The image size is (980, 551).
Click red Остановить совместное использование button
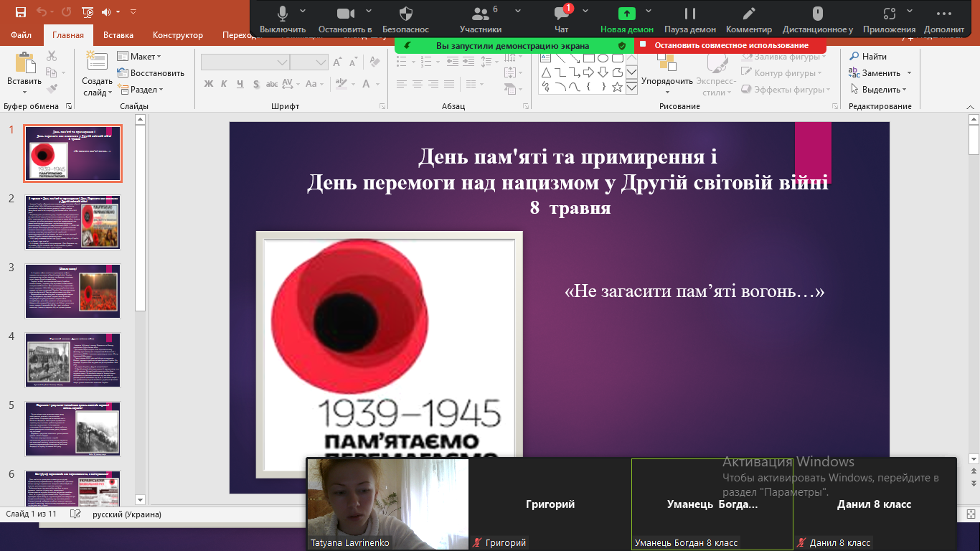(730, 45)
